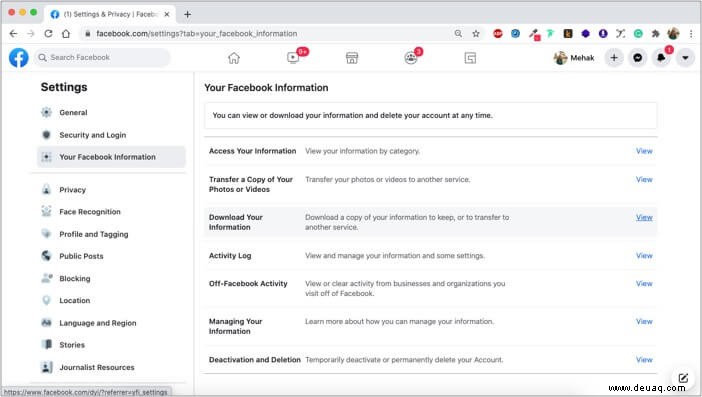Open the Gaming icon in the top navigation

tap(470, 58)
